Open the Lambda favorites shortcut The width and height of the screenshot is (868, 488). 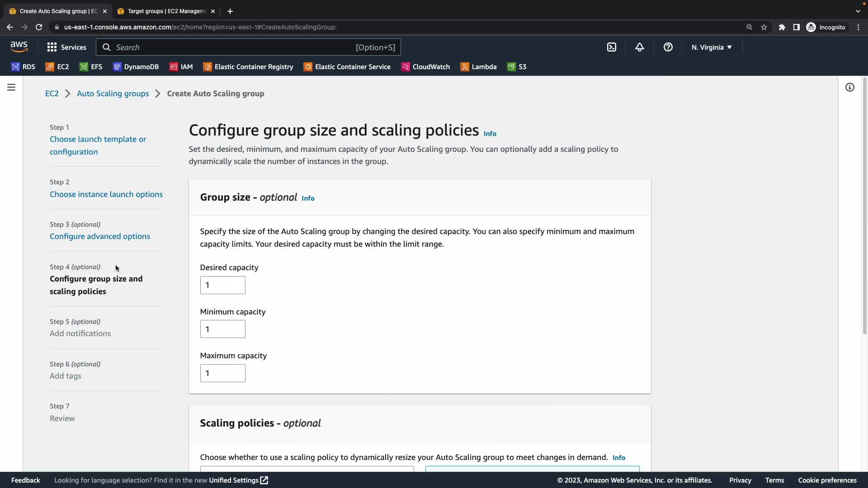point(478,67)
